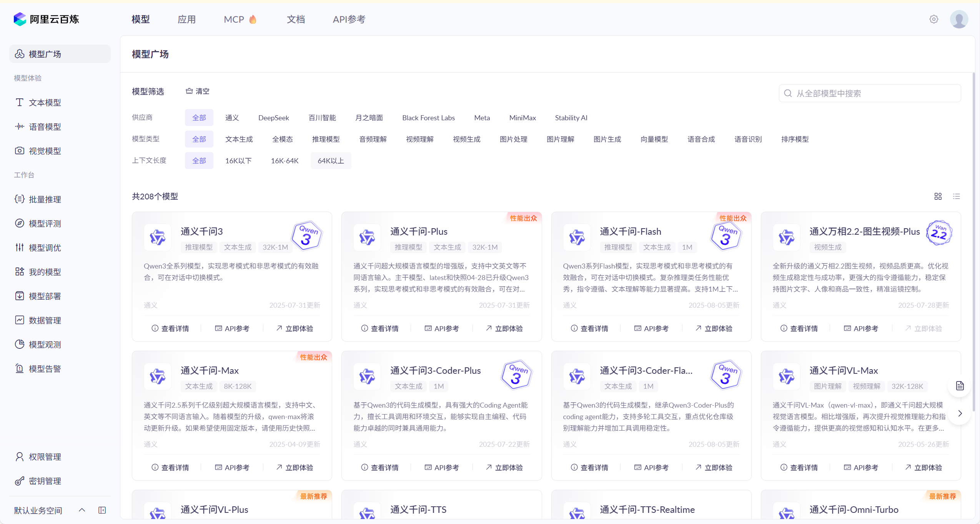
Task: Switch to list view layout icon
Action: point(957,196)
